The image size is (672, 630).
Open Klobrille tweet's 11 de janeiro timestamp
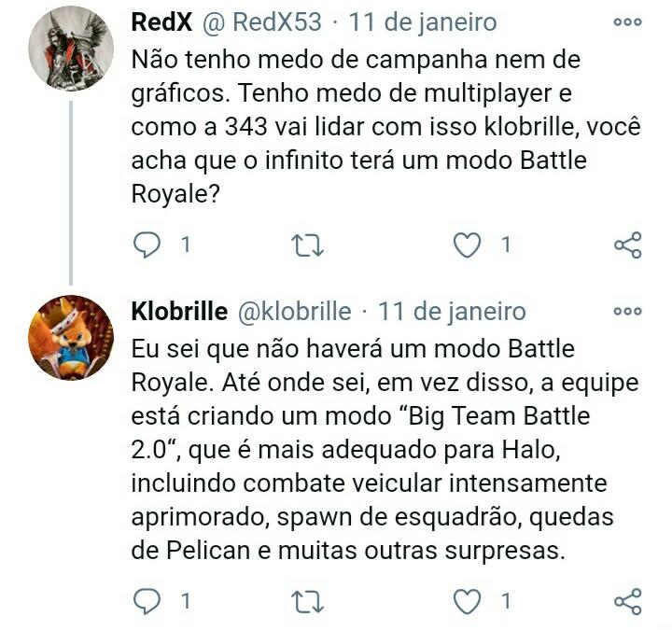[x=453, y=311]
